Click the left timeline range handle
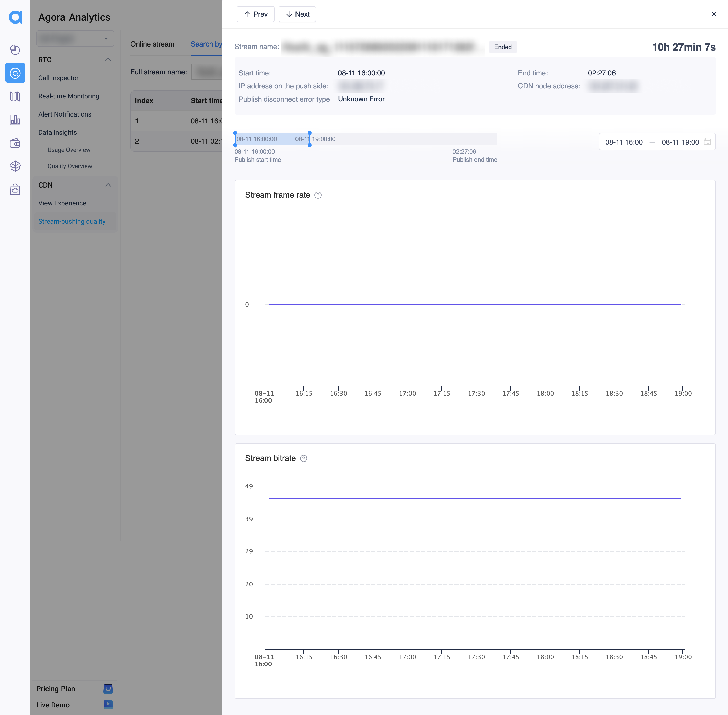728x715 pixels. [235, 139]
